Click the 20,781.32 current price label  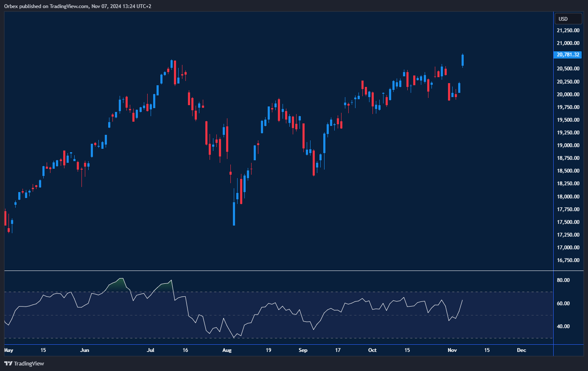(568, 55)
